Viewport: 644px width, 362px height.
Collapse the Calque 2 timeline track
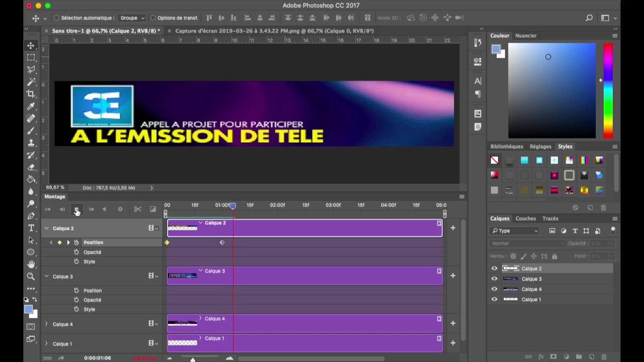[x=46, y=228]
